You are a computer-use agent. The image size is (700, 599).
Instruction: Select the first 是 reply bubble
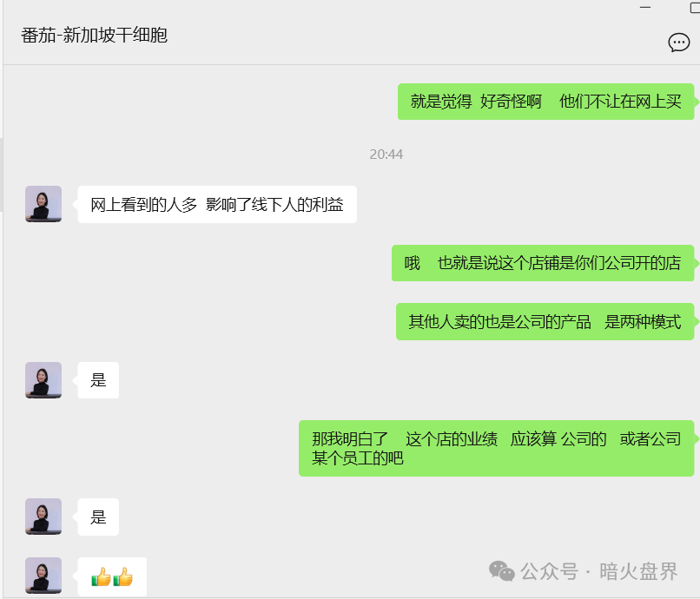(x=98, y=380)
